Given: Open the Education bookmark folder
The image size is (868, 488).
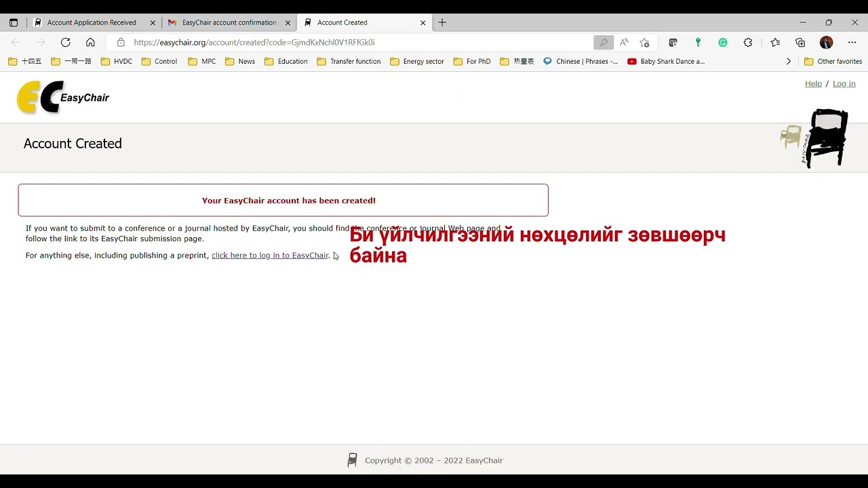Looking at the screenshot, I should (x=286, y=61).
